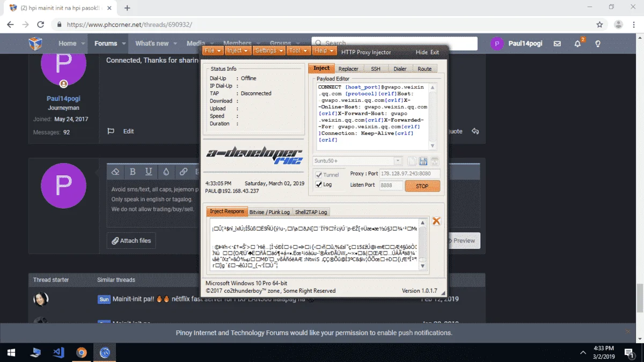Screen dimensions: 644x362
Task: Click the Preview button
Action: coord(464,241)
